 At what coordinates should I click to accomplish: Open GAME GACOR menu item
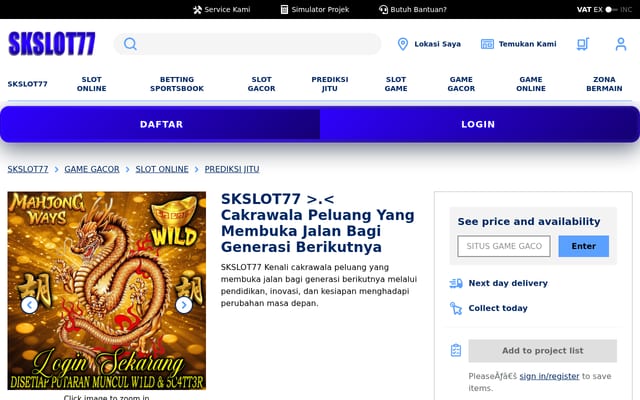coord(461,84)
